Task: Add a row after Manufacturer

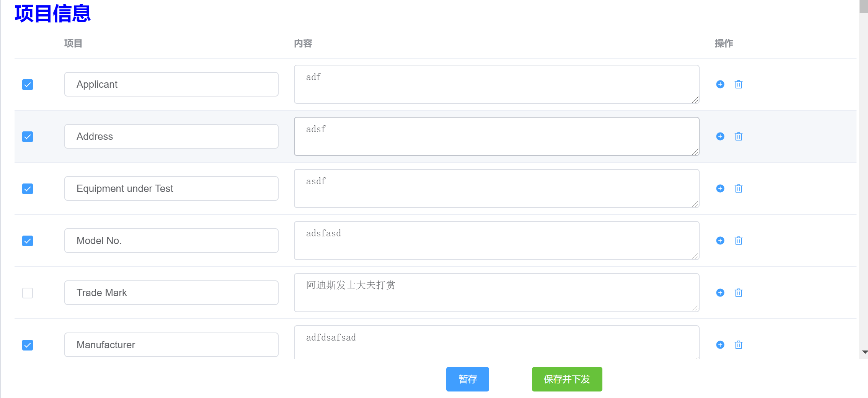Action: pos(720,345)
